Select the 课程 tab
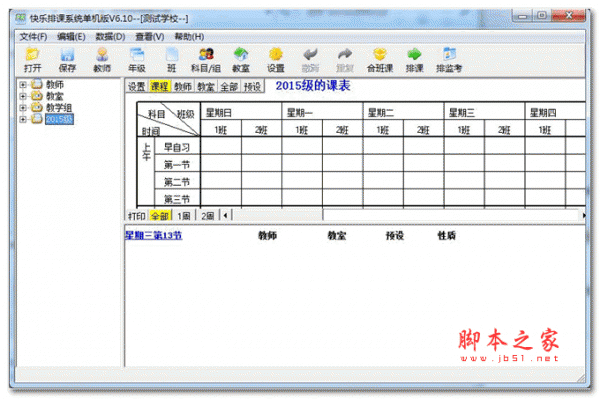The width and height of the screenshot is (600, 399). click(x=160, y=87)
